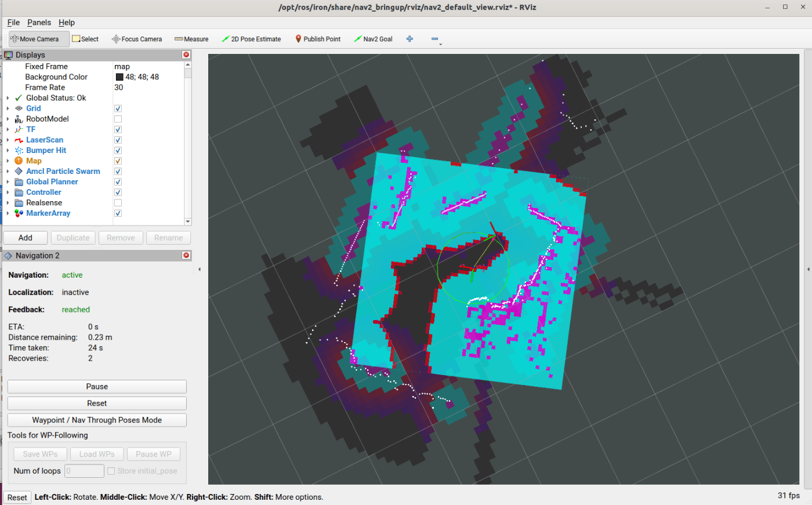The width and height of the screenshot is (812, 505).
Task: Open the toolbar minus dropdown arrow
Action: pos(441,44)
